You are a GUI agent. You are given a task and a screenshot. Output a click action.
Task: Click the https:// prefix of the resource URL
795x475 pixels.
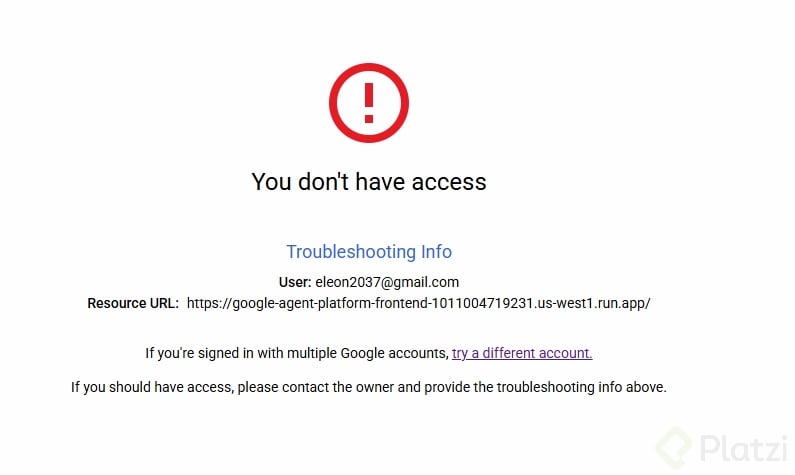point(209,303)
